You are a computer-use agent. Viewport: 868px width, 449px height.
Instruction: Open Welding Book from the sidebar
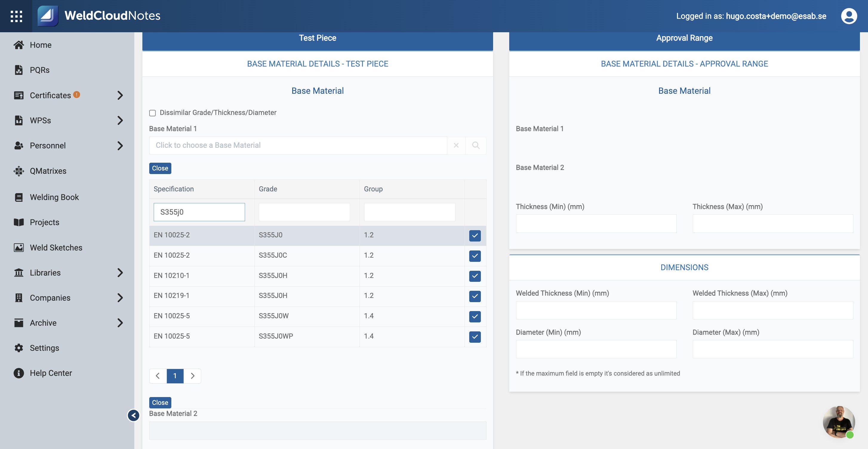(x=54, y=197)
